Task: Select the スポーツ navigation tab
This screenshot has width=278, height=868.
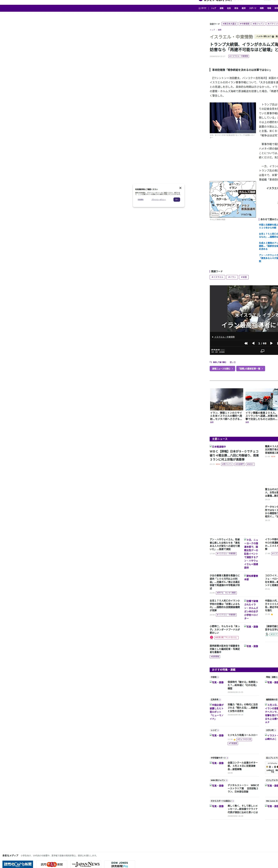Action: pyautogui.click(x=252, y=8)
